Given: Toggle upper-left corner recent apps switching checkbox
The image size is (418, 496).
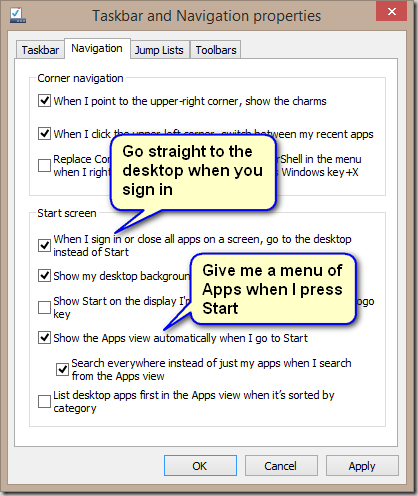Looking at the screenshot, I should 44,133.
